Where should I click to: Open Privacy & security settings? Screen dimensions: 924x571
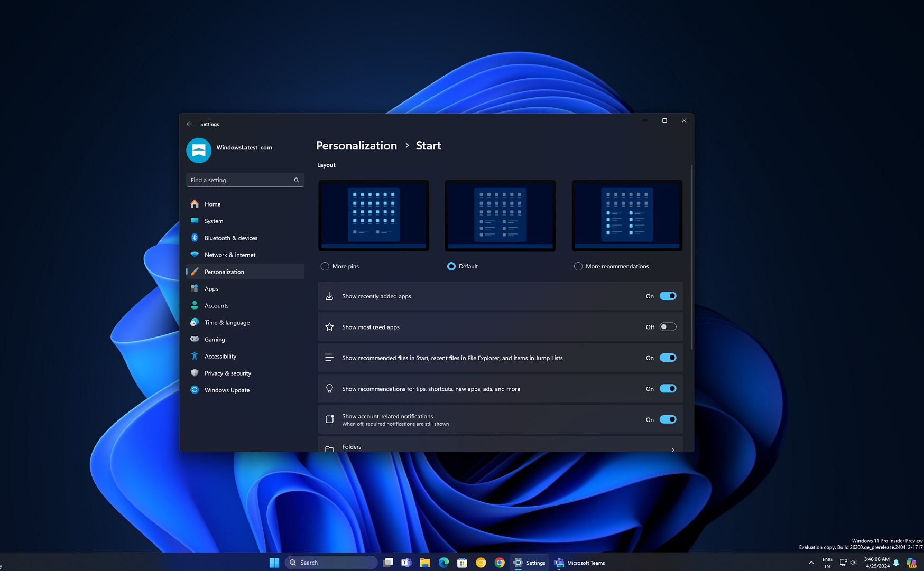245,373
